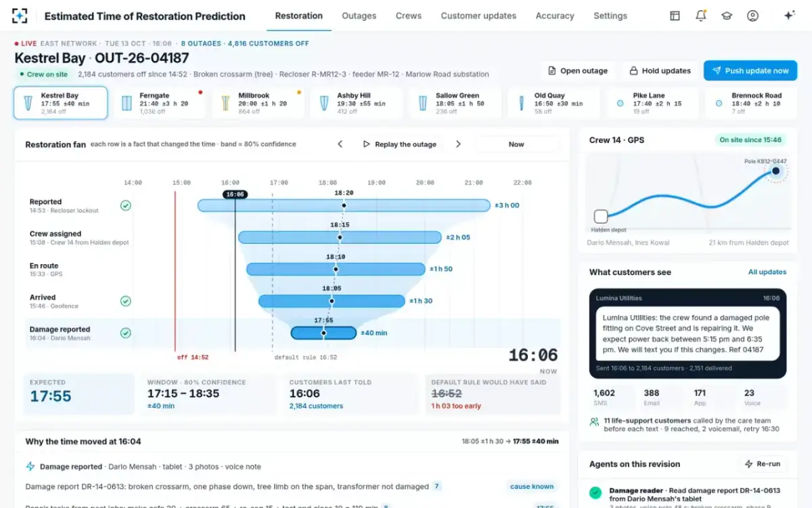This screenshot has height=508, width=812.
Task: Click the Damage reported confidence band
Action: 323,333
